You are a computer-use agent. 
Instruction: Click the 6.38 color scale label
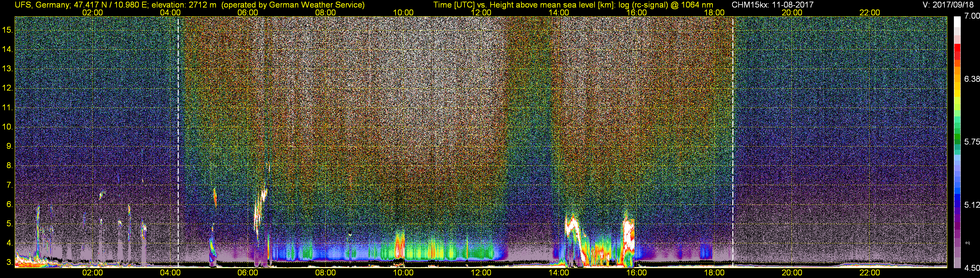coord(972,79)
